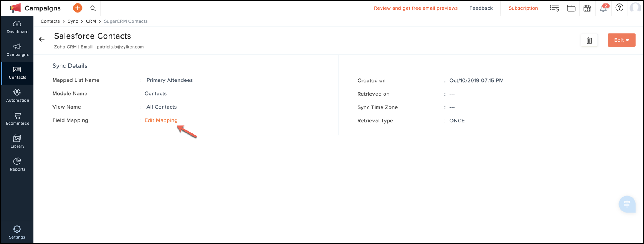Click the Edit Mapping link

click(161, 120)
